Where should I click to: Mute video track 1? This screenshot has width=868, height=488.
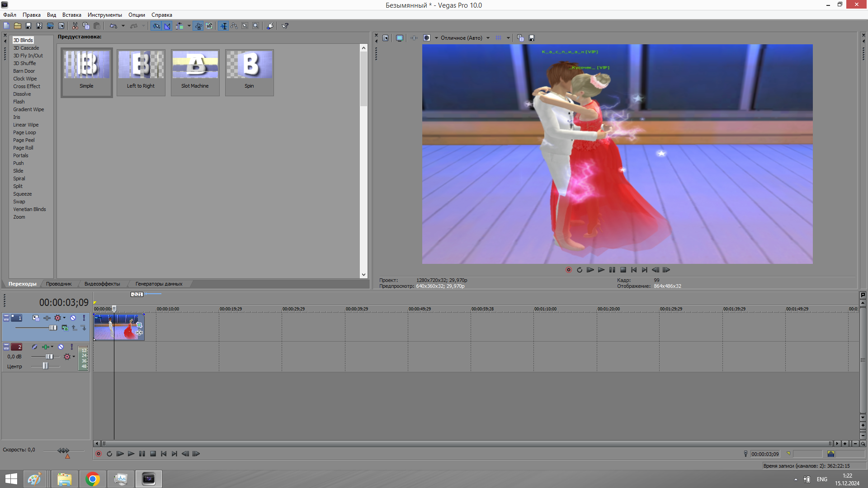73,318
